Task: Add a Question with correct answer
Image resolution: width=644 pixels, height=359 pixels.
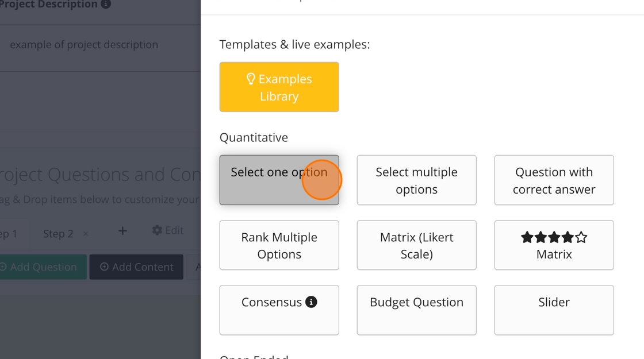Action: (x=554, y=180)
